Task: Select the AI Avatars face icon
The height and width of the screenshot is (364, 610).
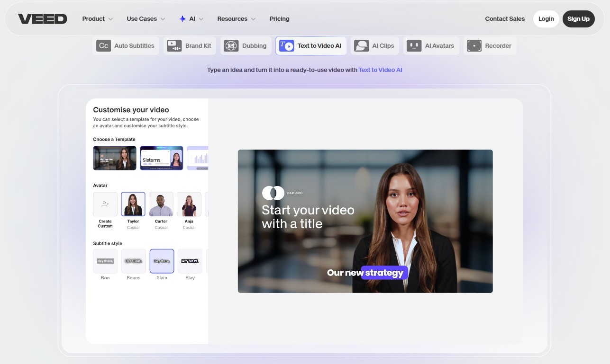Action: (414, 46)
